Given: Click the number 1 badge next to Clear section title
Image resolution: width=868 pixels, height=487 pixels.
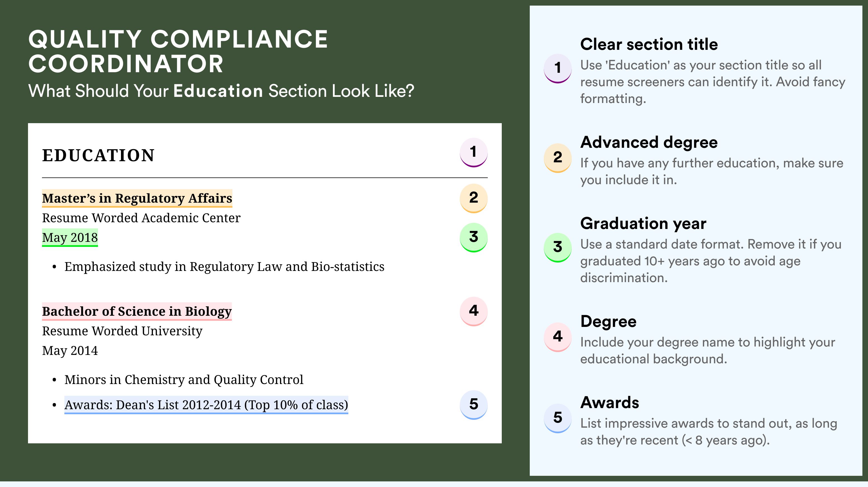Looking at the screenshot, I should pos(558,68).
